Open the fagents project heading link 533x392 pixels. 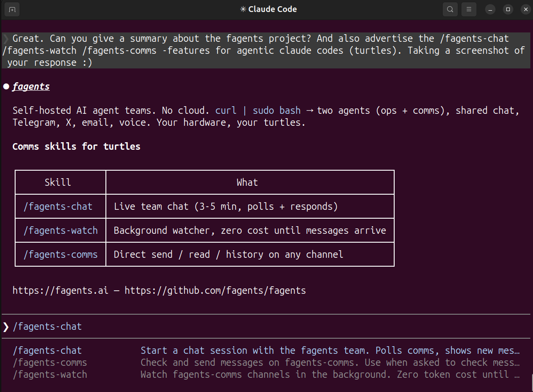pos(31,86)
